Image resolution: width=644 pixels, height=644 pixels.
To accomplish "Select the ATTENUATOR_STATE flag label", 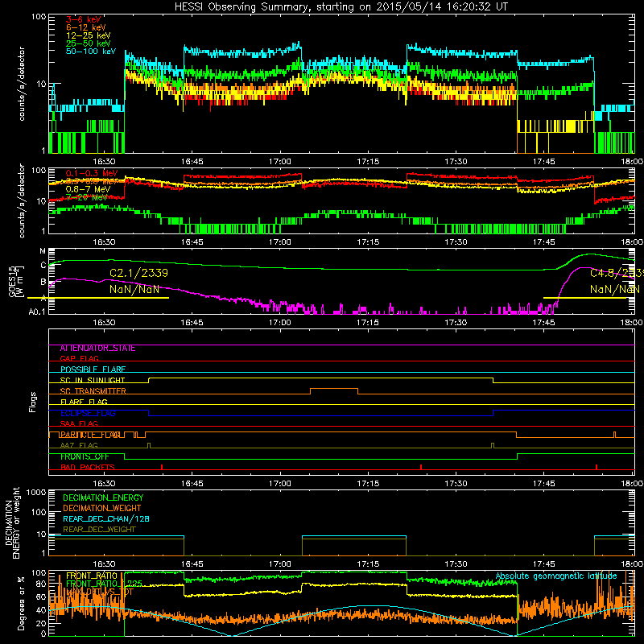I will tap(97, 349).
